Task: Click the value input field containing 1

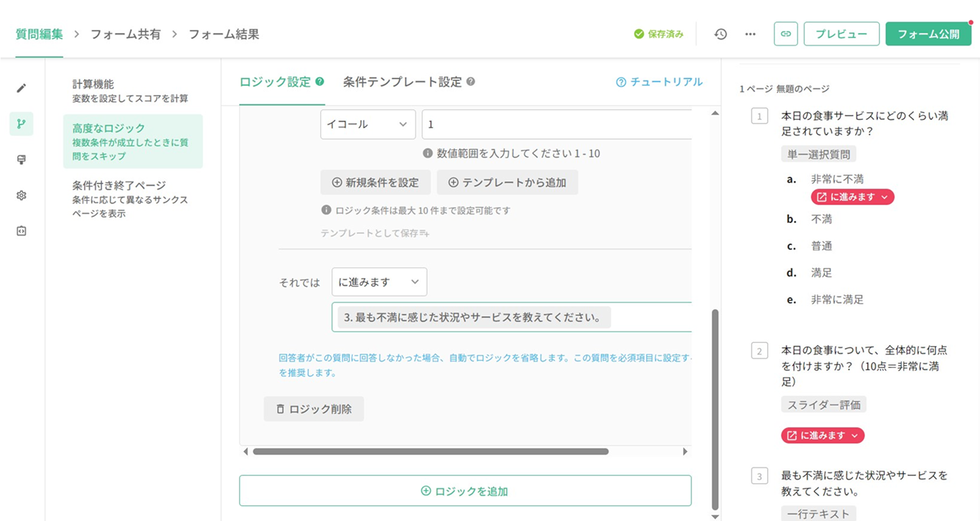Action: tap(557, 124)
